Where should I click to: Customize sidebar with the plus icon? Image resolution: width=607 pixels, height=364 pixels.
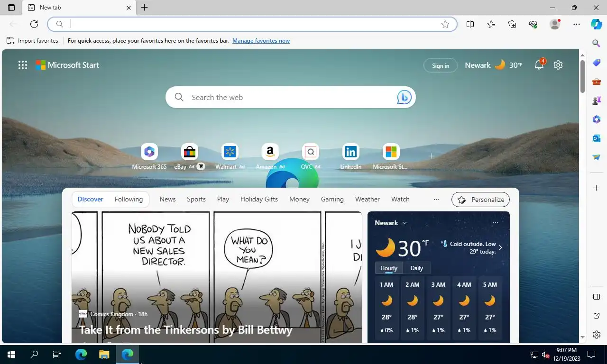coord(597,188)
